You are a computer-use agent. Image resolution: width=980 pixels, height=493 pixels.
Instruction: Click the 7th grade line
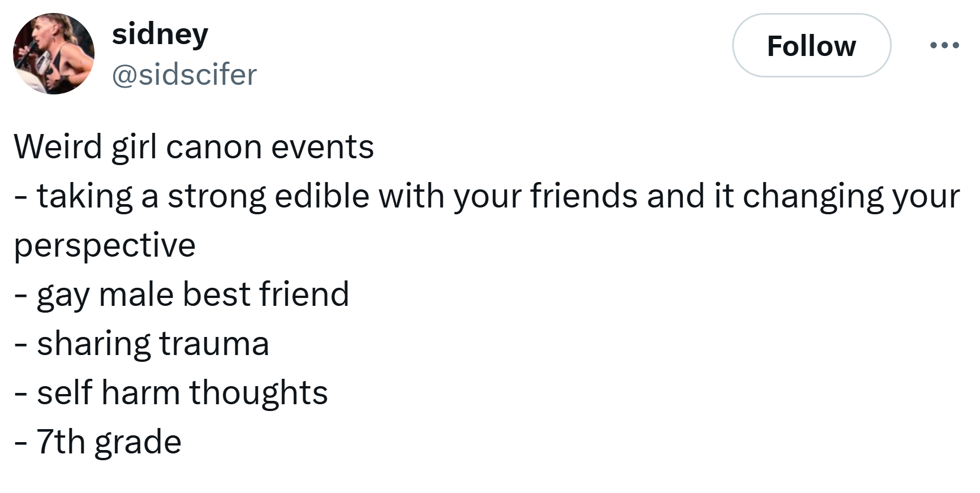97,443
